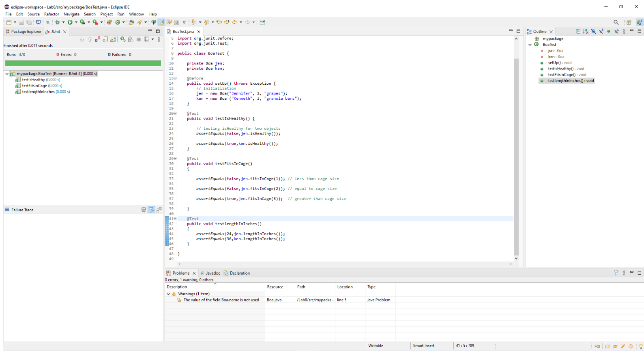Viewport: 644px width, 351px height.
Task: Click the unused field Boa.name warning row
Action: coord(279,300)
